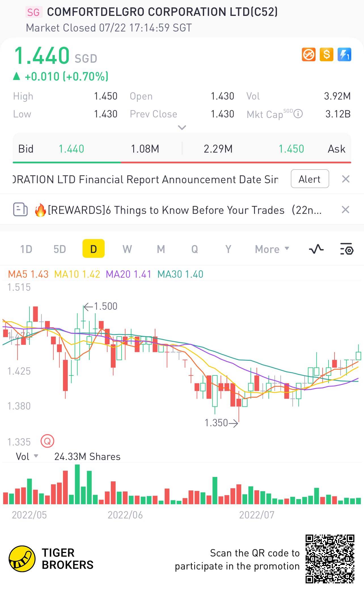Open the news note icon beside REWARDS
This screenshot has height=593, width=364.
coord(20,210)
